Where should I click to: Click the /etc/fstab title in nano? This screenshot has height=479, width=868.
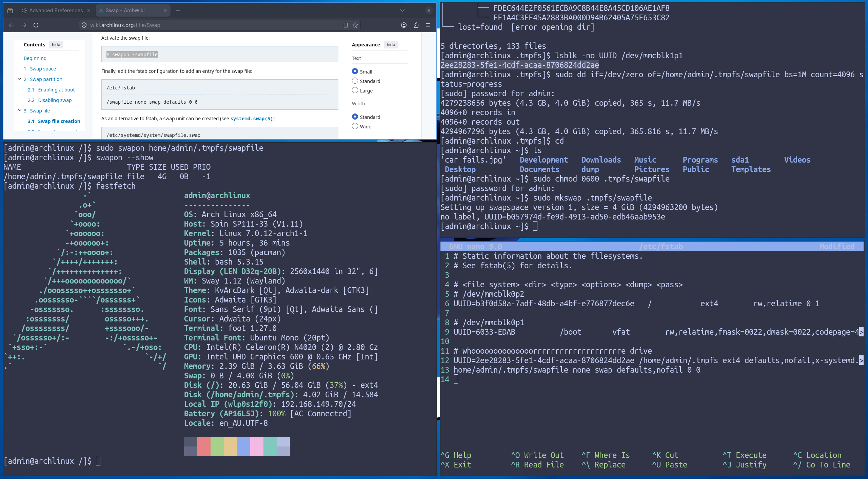[x=661, y=247]
